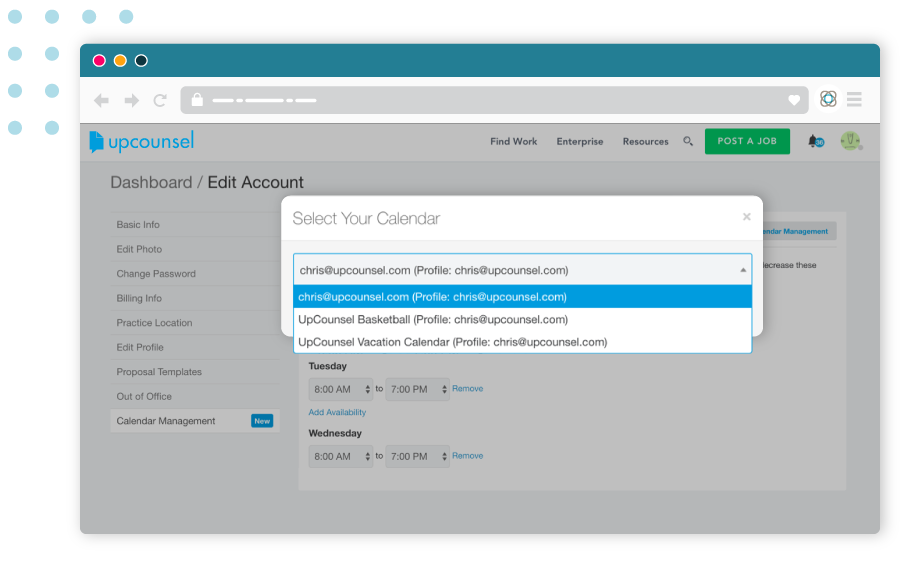Click the upcounsel logo

[x=142, y=142]
